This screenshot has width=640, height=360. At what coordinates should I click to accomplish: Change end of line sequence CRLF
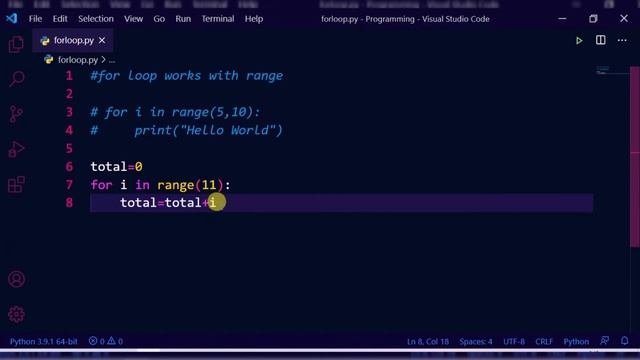point(544,341)
